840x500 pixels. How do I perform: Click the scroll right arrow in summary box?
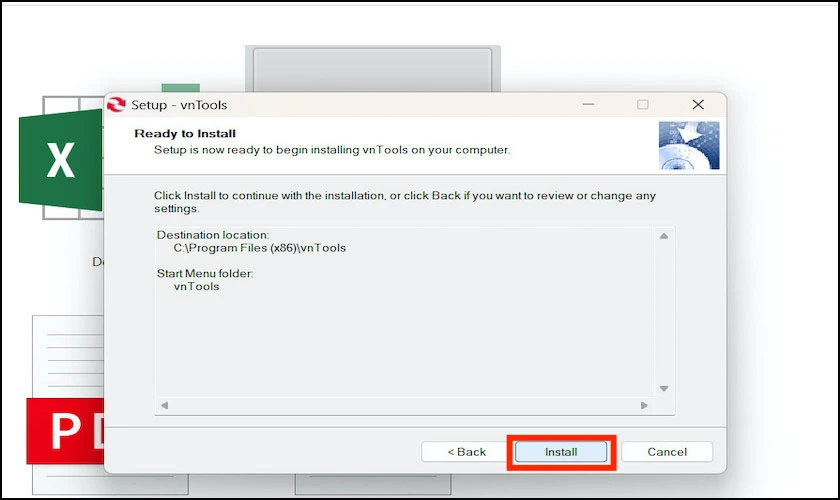644,406
